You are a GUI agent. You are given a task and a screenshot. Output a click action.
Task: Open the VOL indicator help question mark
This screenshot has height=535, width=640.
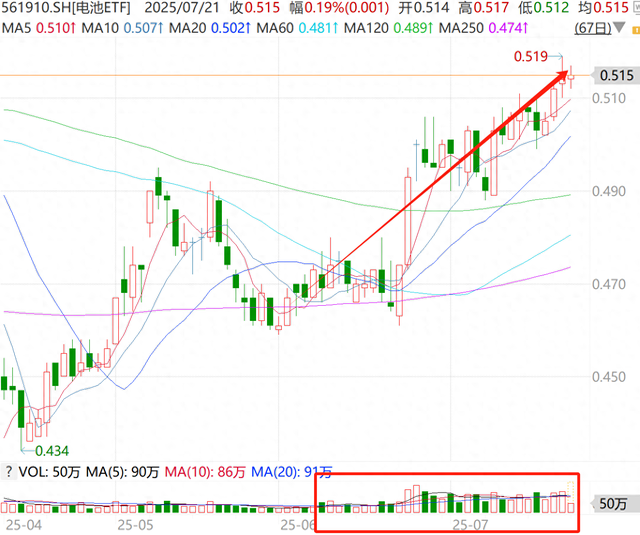[8, 472]
